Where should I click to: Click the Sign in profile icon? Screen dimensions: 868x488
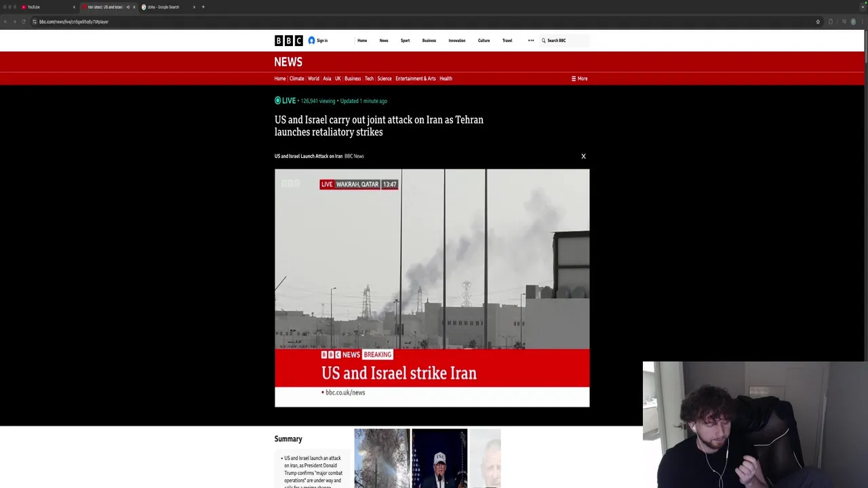pyautogui.click(x=311, y=41)
